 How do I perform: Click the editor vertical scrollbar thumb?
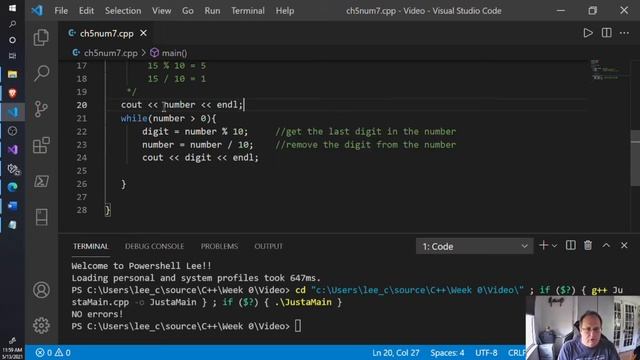pos(635,158)
